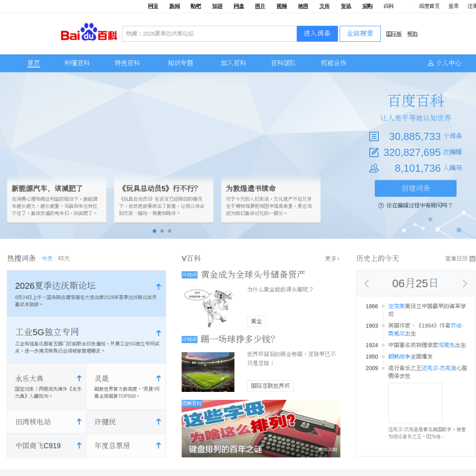Click trend arrow on 2026夏季达沃斯论坛

[x=159, y=287]
